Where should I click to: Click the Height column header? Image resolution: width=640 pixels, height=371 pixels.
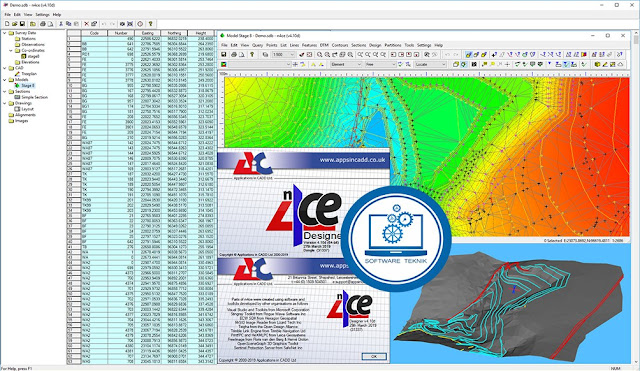[200, 33]
